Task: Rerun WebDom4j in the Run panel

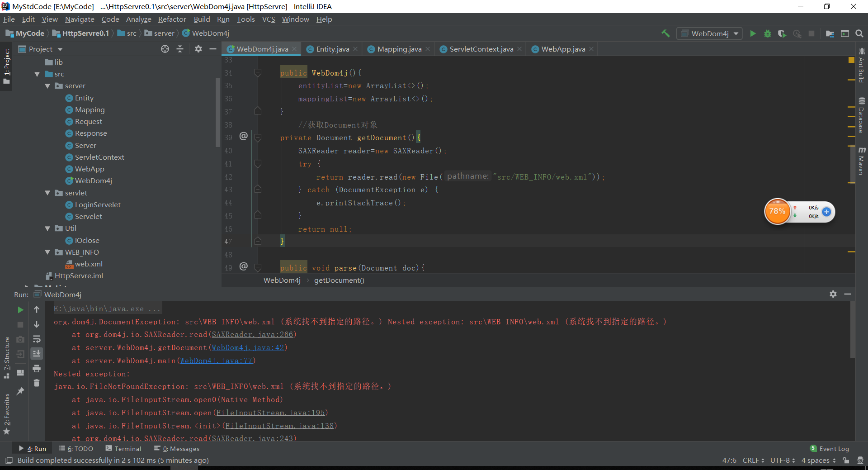Action: 20,310
